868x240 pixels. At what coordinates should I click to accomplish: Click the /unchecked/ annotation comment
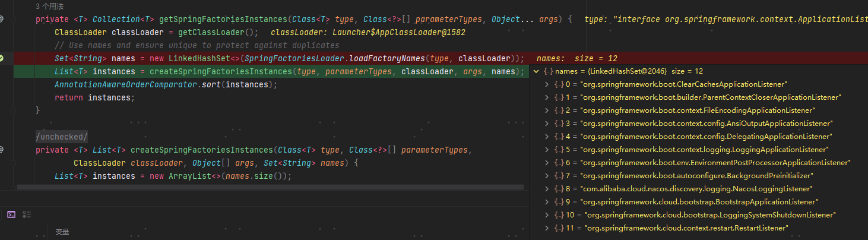pos(61,137)
